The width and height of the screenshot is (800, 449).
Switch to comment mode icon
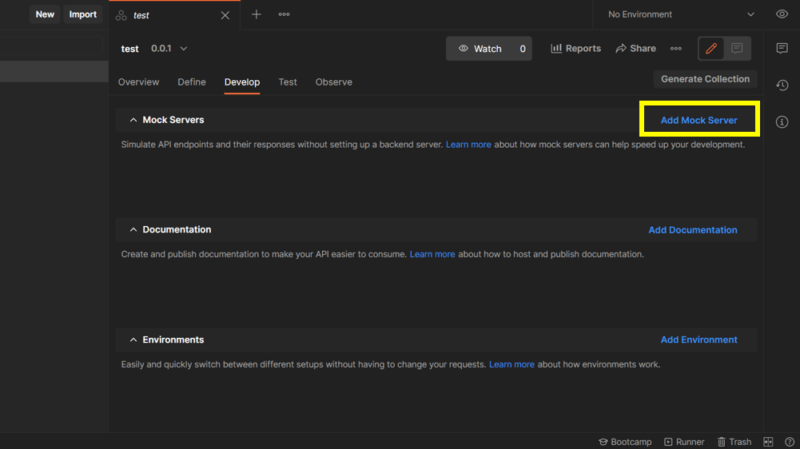pos(737,48)
